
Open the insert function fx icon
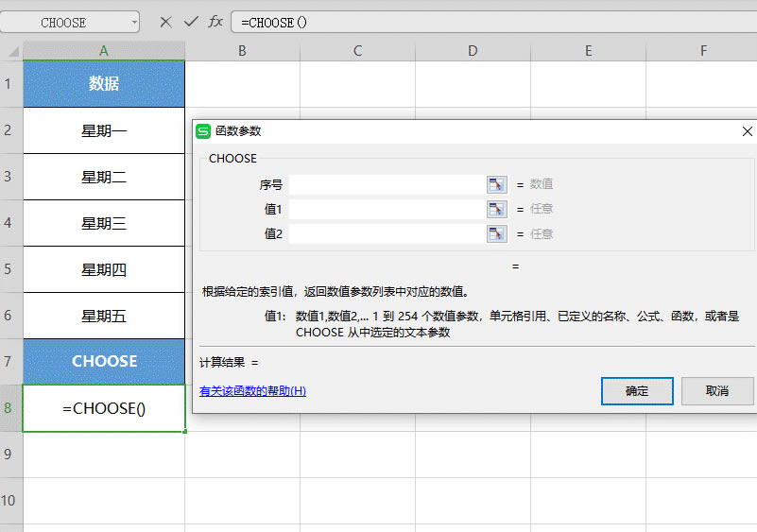tap(215, 22)
